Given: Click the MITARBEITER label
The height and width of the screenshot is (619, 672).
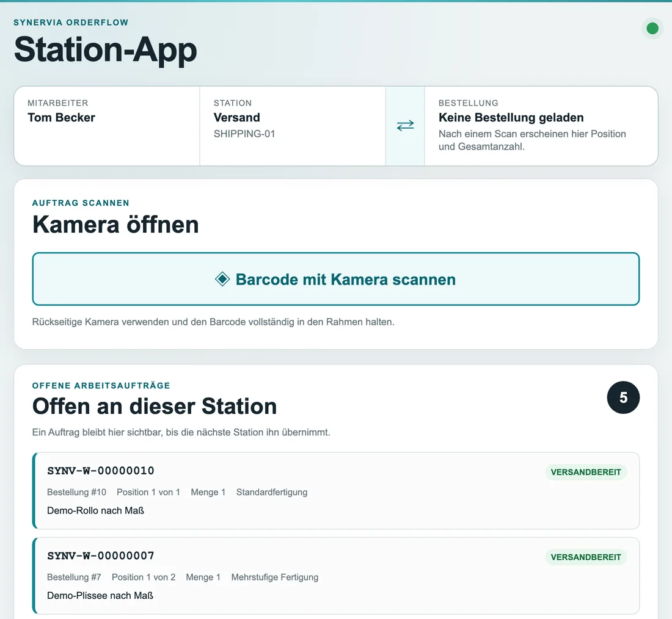Looking at the screenshot, I should 58,103.
